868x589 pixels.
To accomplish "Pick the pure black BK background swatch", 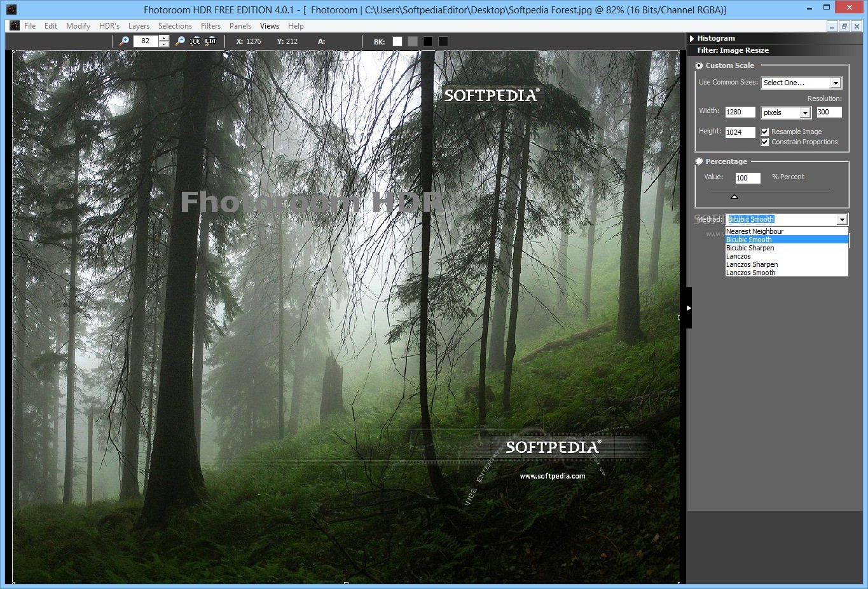I will point(428,41).
